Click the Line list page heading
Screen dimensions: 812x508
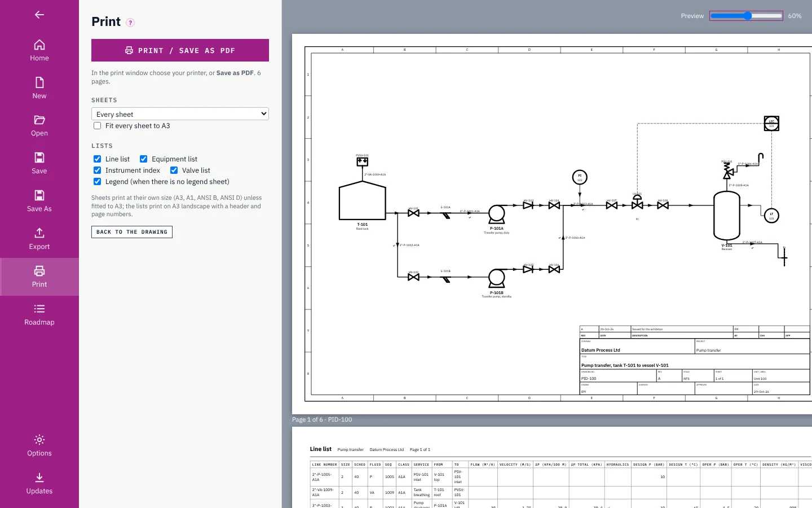pyautogui.click(x=321, y=449)
